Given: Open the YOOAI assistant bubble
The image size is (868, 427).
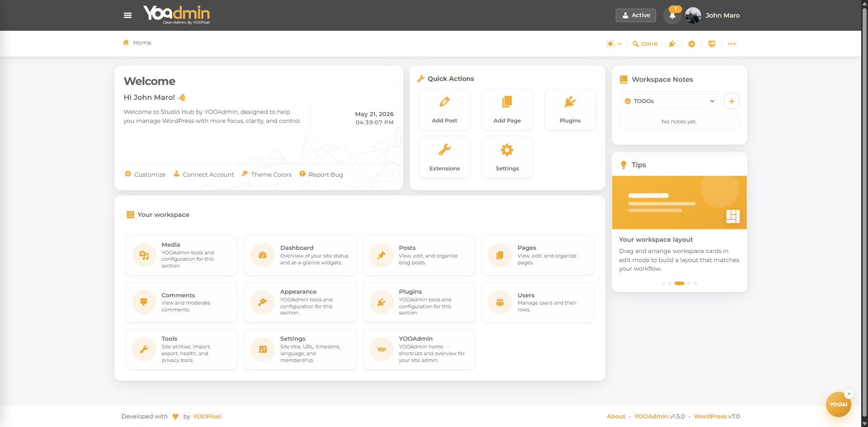Looking at the screenshot, I should [838, 404].
